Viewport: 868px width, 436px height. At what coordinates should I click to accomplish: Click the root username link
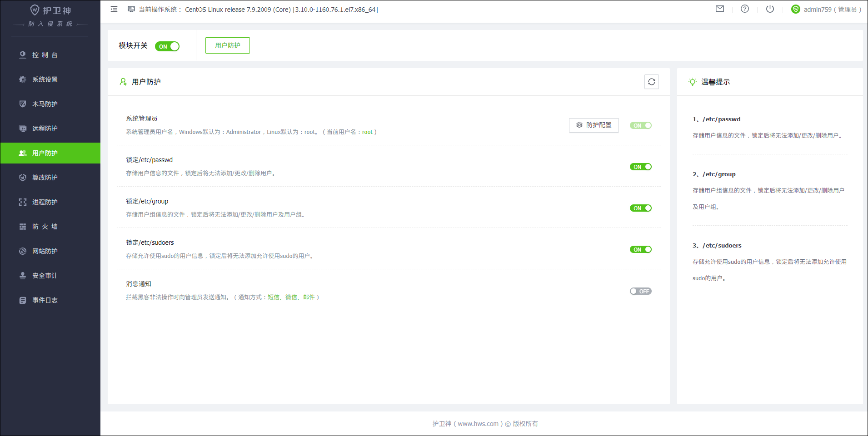click(367, 132)
